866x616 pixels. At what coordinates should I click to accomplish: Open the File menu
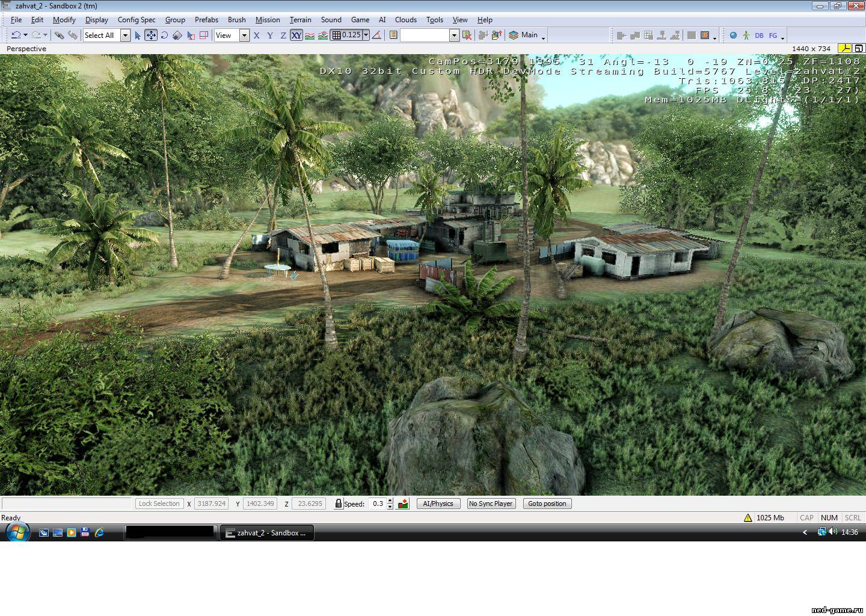pos(16,20)
